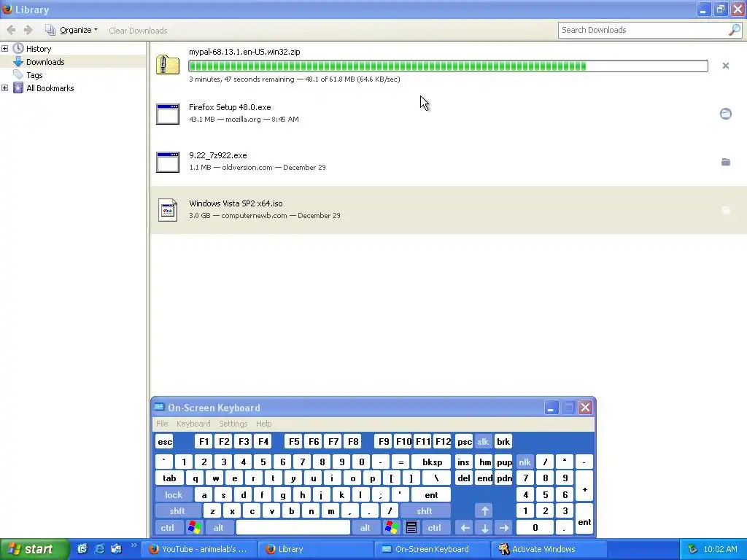Image resolution: width=747 pixels, height=560 pixels.
Task: Open the Windows start menu
Action: coord(34,549)
